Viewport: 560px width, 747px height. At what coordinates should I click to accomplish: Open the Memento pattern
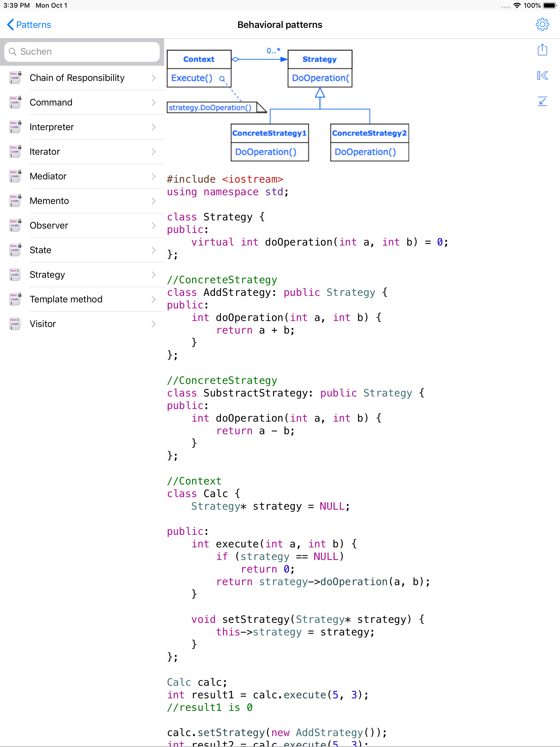tap(82, 201)
